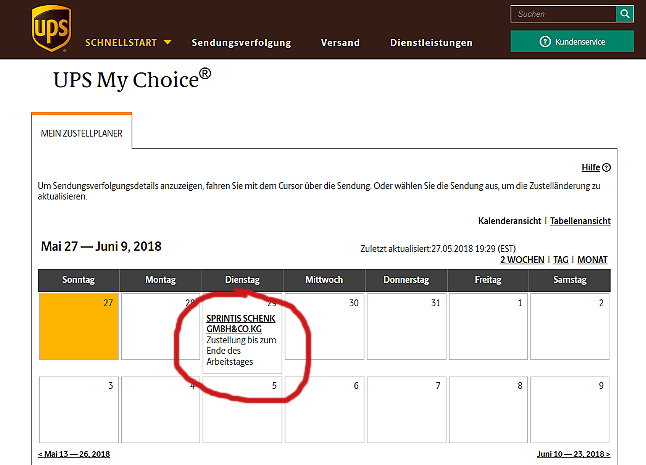
Task: Click the Kundenservice button
Action: click(x=572, y=42)
